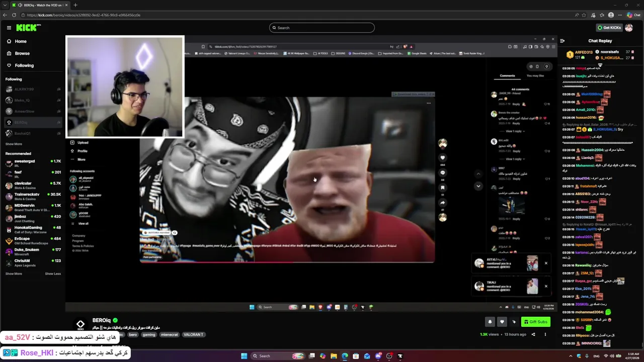
Task: Select the minecraft tag
Action: 169,334
